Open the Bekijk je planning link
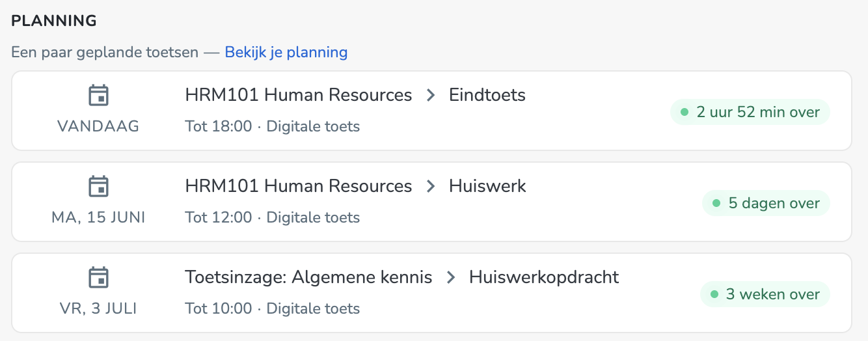 point(286,52)
